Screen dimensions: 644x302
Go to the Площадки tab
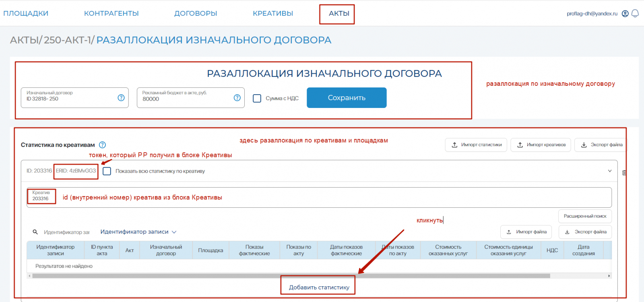[x=26, y=13]
